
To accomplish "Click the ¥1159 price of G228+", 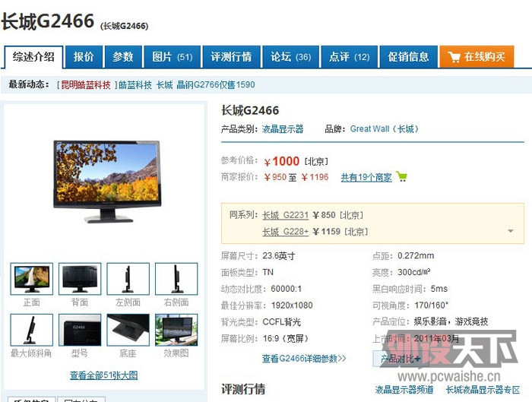I will [326, 232].
